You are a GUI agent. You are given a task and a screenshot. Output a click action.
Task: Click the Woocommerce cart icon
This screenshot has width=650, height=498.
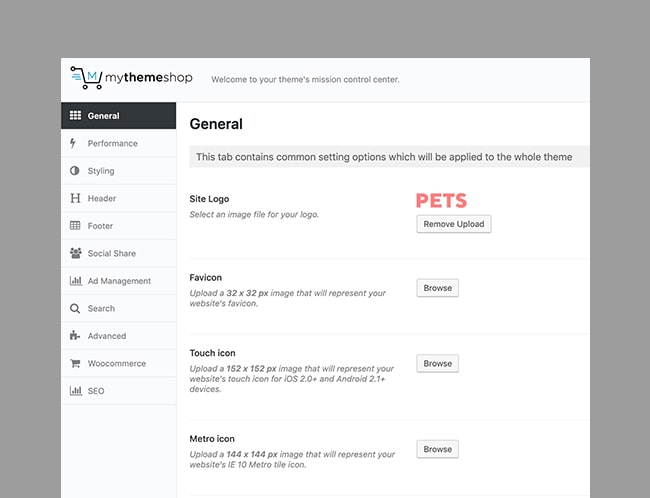coord(75,363)
